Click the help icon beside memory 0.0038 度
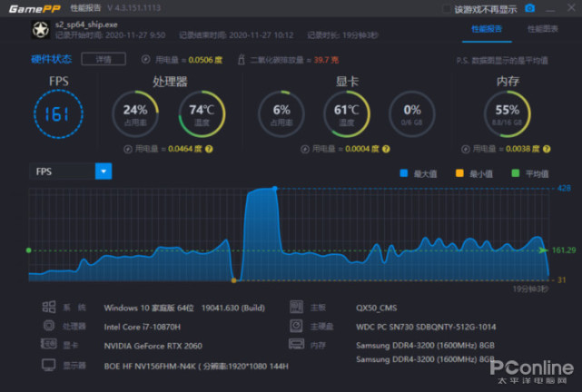 pos(547,149)
